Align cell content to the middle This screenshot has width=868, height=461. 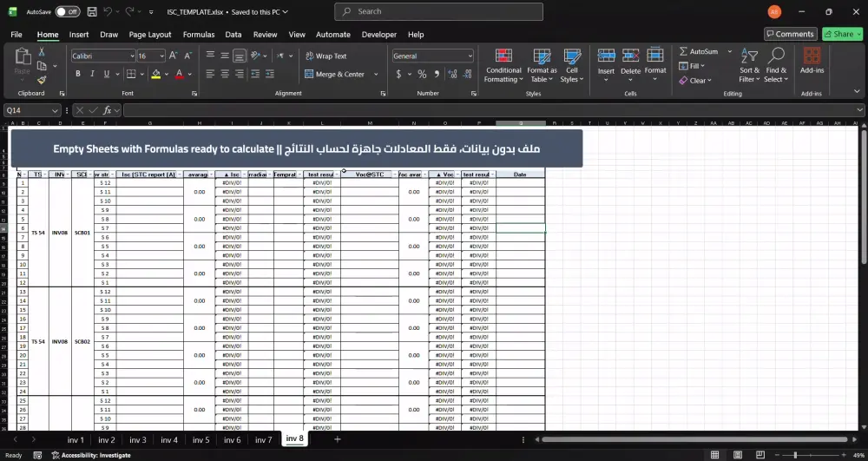225,56
